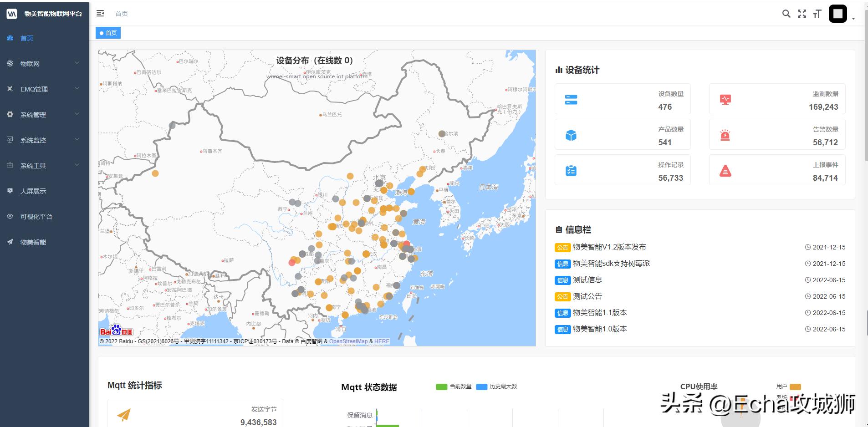868x427 pixels.
Task: Click the 上报事件 warning icon
Action: pos(726,170)
